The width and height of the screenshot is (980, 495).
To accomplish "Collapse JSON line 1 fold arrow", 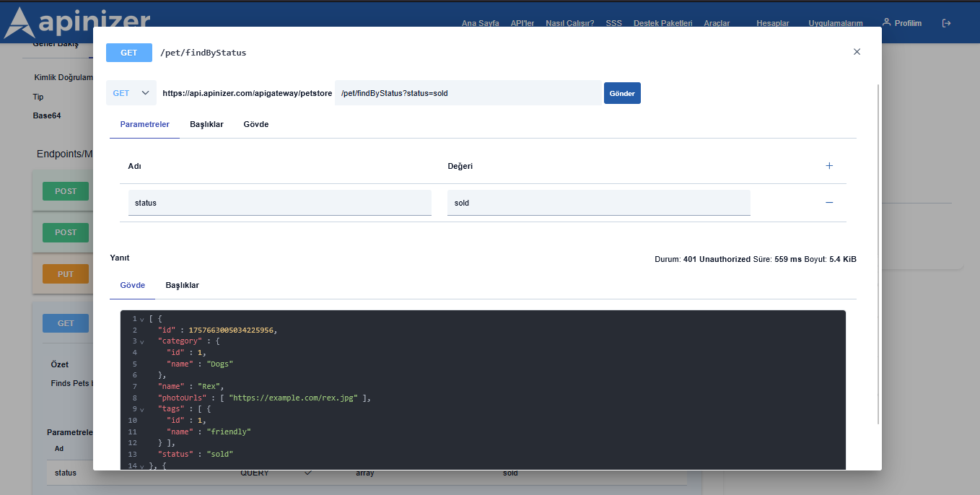I will tap(142, 319).
